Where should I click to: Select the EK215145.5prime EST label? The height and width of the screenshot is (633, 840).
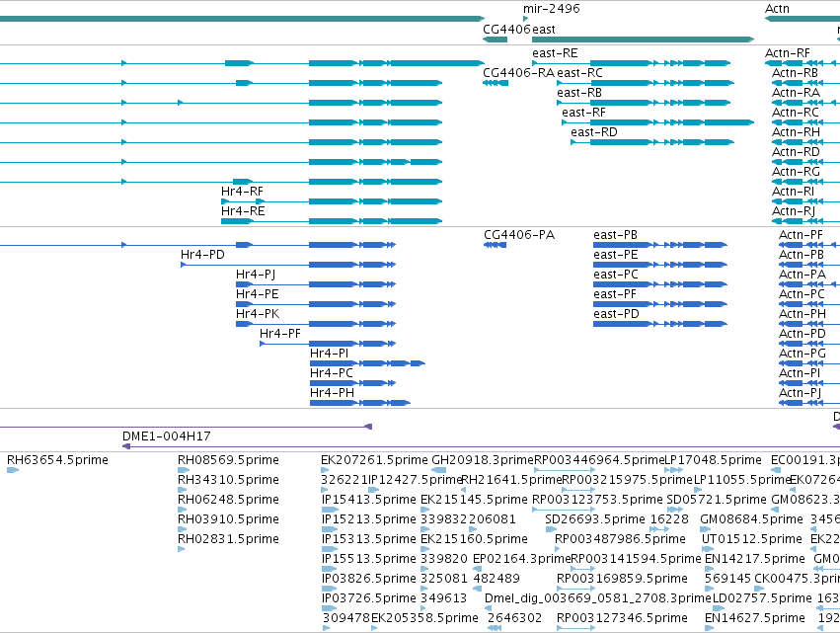coord(474,500)
